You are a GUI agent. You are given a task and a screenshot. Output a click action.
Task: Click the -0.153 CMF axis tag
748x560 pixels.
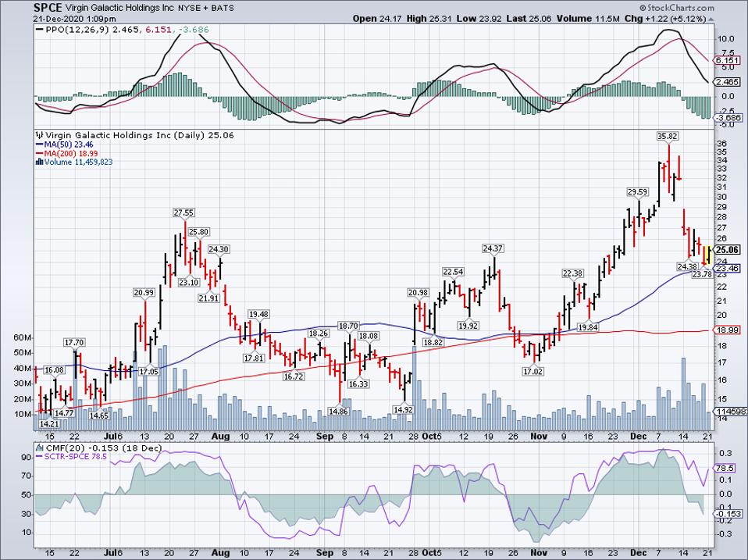pos(728,514)
